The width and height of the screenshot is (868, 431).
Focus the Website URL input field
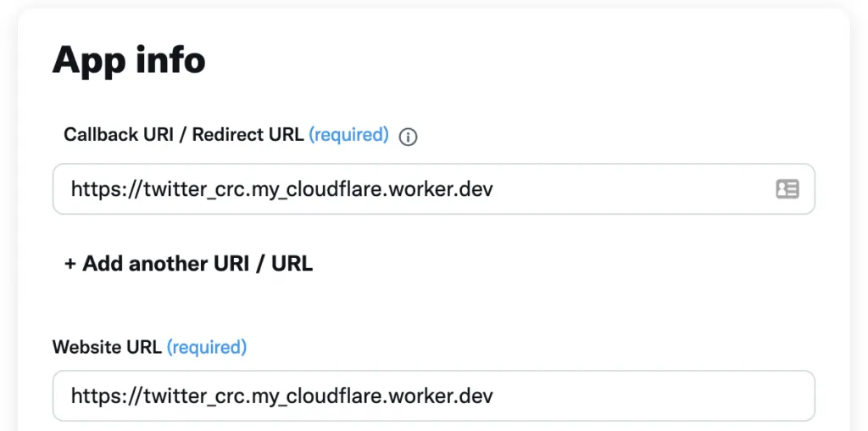[x=636, y=395]
